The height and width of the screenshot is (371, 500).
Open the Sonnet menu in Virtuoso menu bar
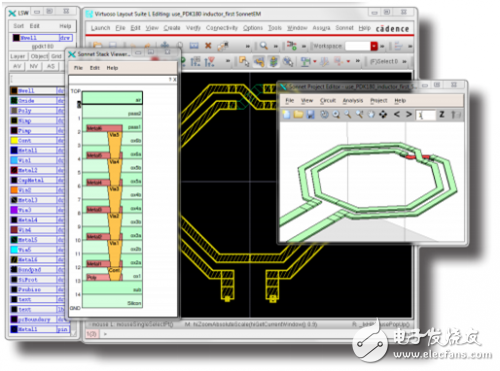[x=344, y=28]
